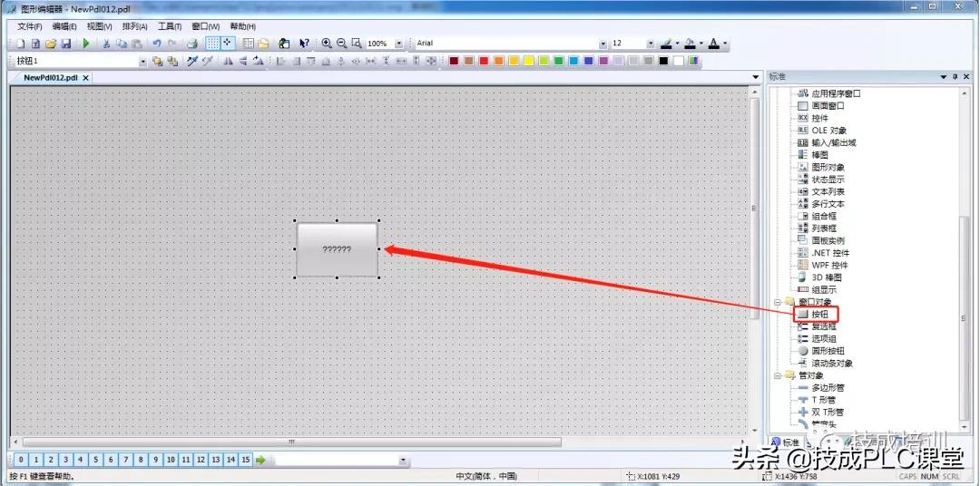Start runtime with the green play icon
Viewport: 980px width, 486px height.
point(86,44)
